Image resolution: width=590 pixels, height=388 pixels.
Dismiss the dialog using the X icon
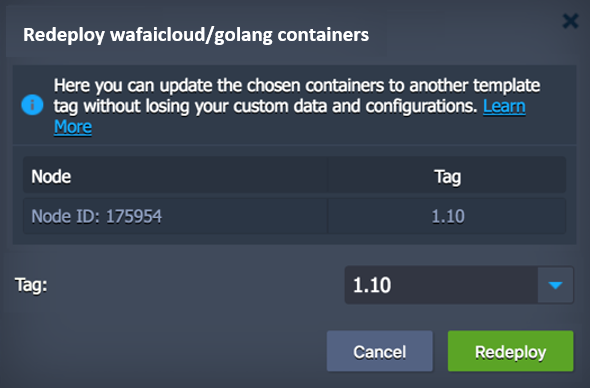570,21
